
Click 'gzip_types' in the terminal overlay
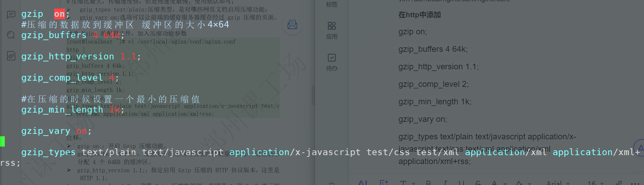pos(48,152)
